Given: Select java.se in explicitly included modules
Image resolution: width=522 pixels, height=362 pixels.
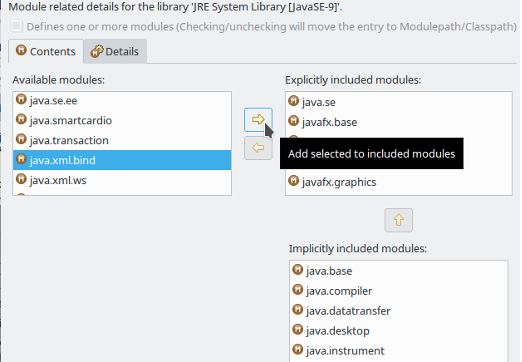Looking at the screenshot, I should (x=399, y=102).
